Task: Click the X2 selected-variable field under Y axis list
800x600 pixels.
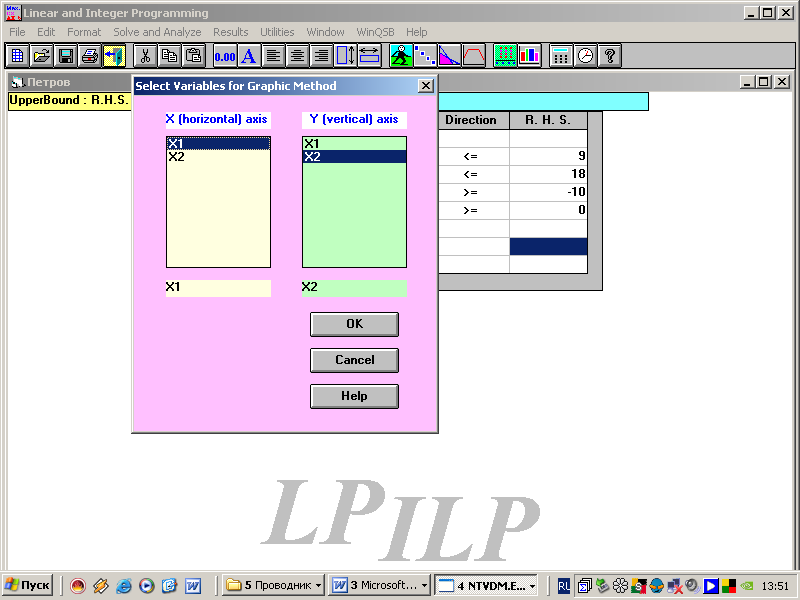Action: (354, 288)
